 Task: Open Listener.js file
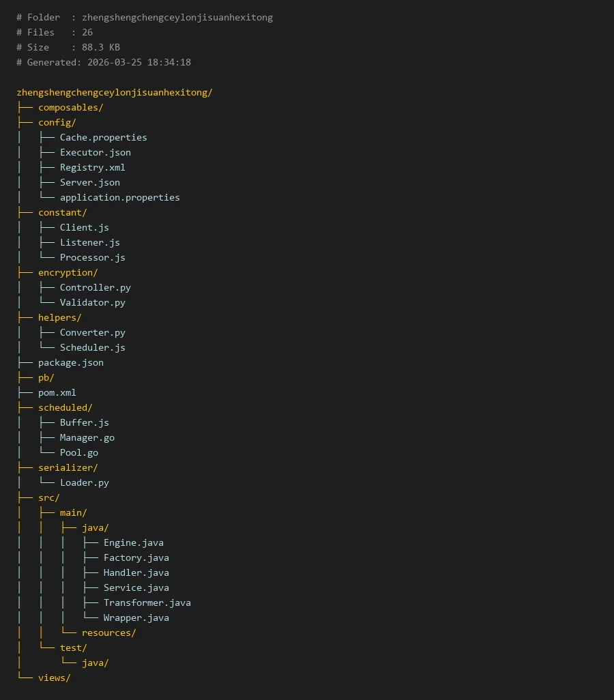tap(89, 242)
